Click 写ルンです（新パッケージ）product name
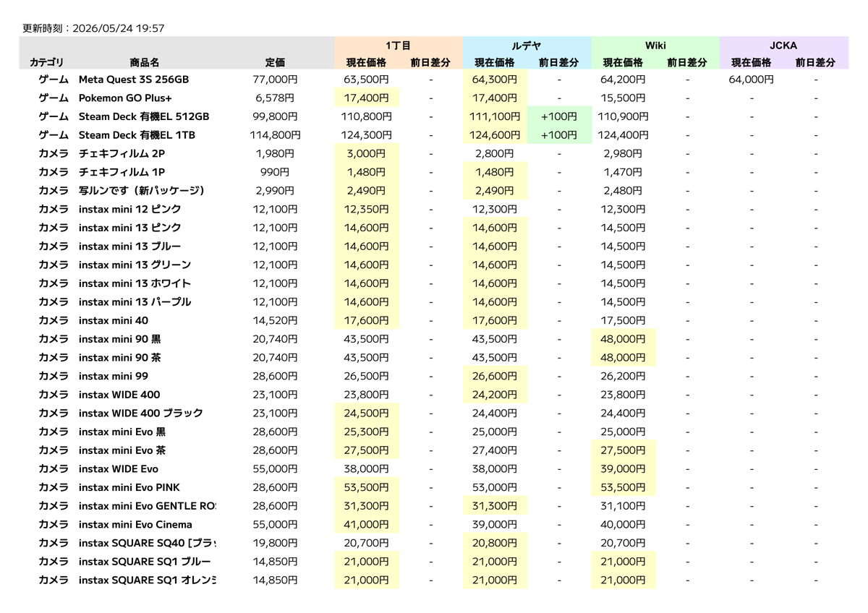The image size is (868, 613). point(142,191)
